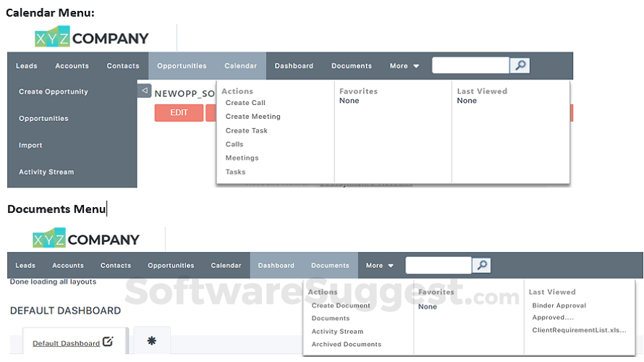
Task: Click the search magnifier icon in bottom navbar
Action: pos(482,266)
